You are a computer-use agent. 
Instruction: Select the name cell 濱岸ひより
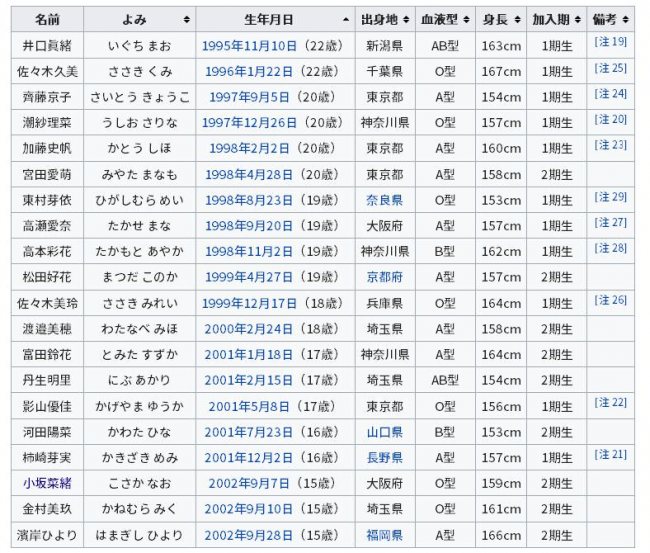pyautogui.click(x=47, y=535)
